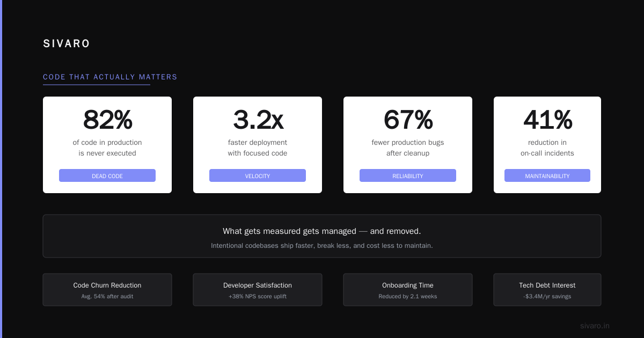Click 'fewer production bugs after cleanup' text
Screen dimensions: 644x338
click(408, 148)
